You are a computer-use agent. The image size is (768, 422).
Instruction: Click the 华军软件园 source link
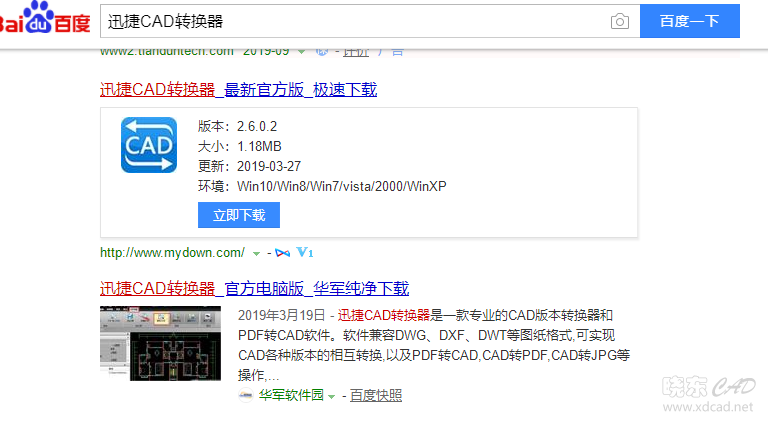291,395
